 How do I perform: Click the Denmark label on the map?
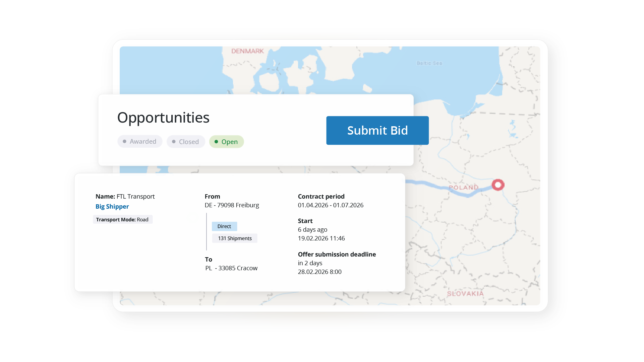tap(247, 51)
